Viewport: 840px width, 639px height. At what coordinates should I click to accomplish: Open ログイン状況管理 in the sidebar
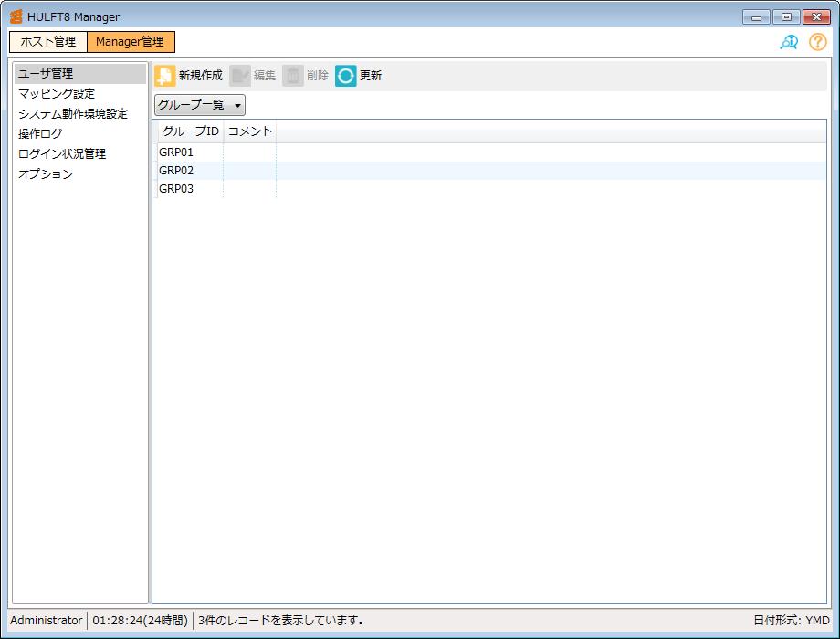coord(62,154)
